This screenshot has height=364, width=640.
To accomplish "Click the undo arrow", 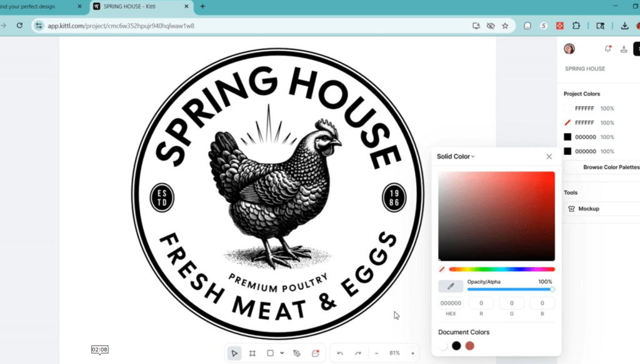I will point(340,353).
